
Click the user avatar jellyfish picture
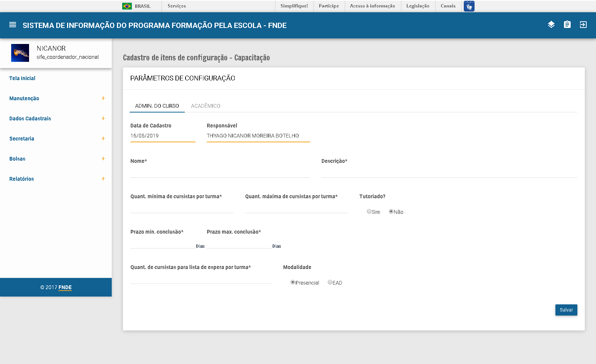pos(20,53)
